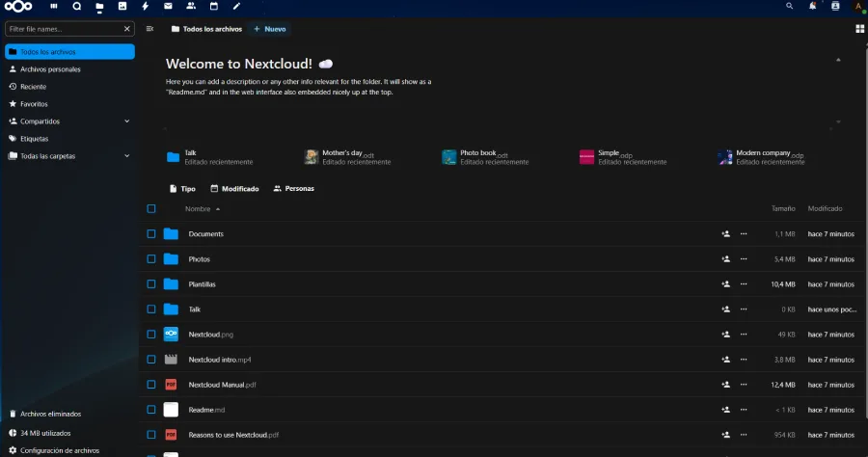The image size is (868, 457).
Task: Expand the Compartidos section
Action: (x=127, y=121)
